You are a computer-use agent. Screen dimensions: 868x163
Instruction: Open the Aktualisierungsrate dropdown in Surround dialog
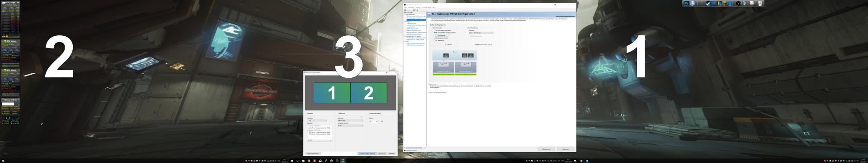click(x=350, y=125)
